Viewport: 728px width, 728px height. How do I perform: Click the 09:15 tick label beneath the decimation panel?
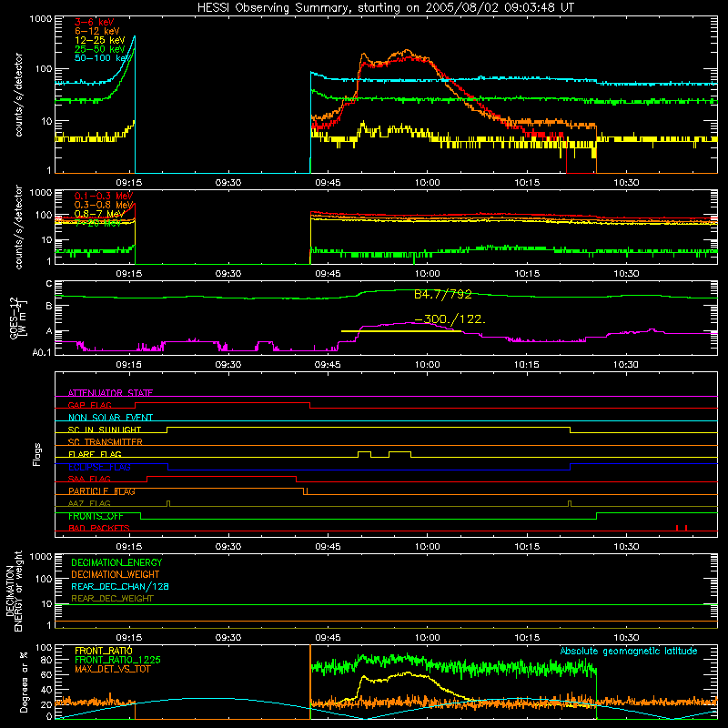(128, 638)
